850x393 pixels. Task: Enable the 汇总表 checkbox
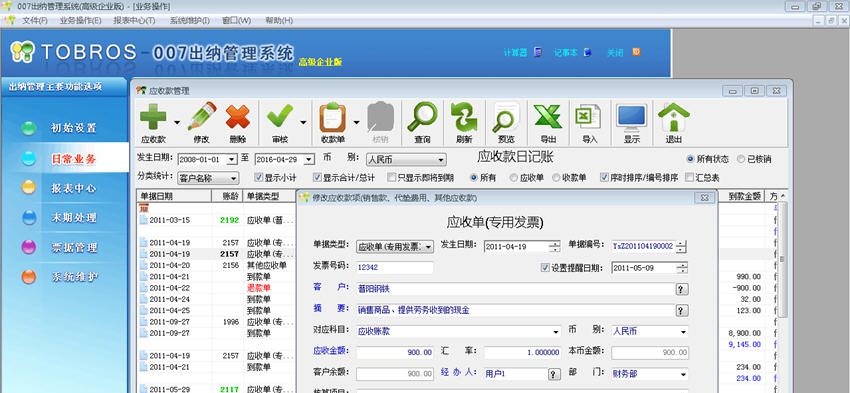point(690,177)
